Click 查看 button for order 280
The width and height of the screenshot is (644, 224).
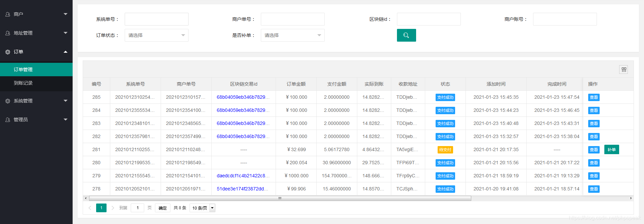pyautogui.click(x=594, y=163)
